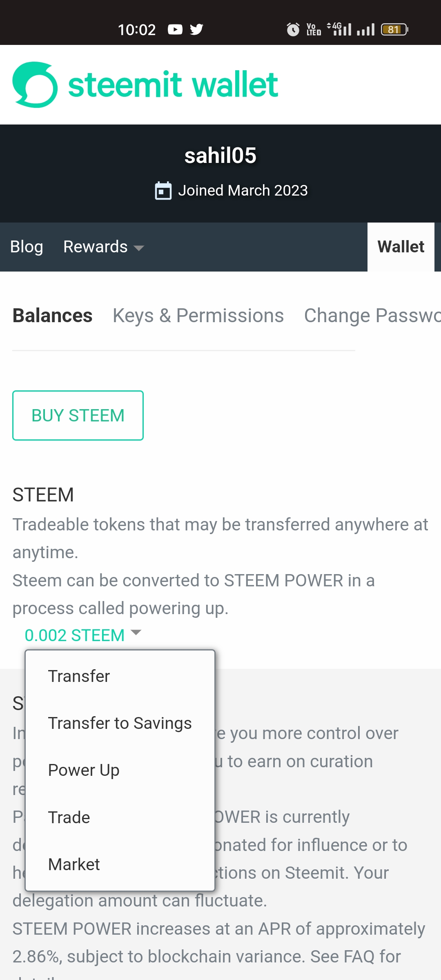The height and width of the screenshot is (980, 441).
Task: Open the Blog tab
Action: coord(27,247)
